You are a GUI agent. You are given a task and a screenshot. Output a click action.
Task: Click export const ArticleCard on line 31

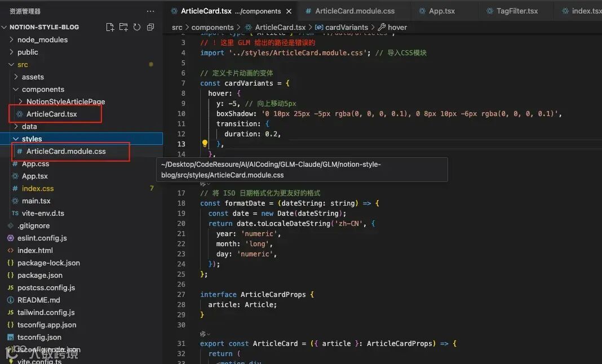[x=249, y=344]
